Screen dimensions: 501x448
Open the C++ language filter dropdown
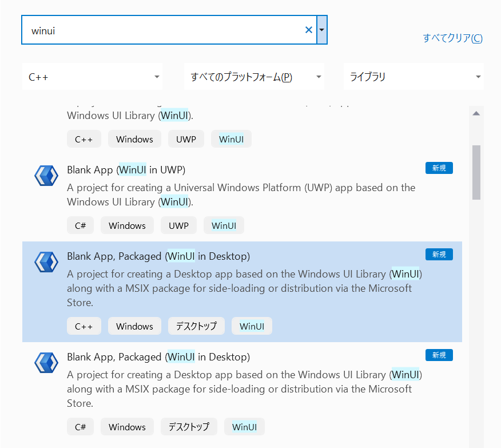pyautogui.click(x=92, y=77)
